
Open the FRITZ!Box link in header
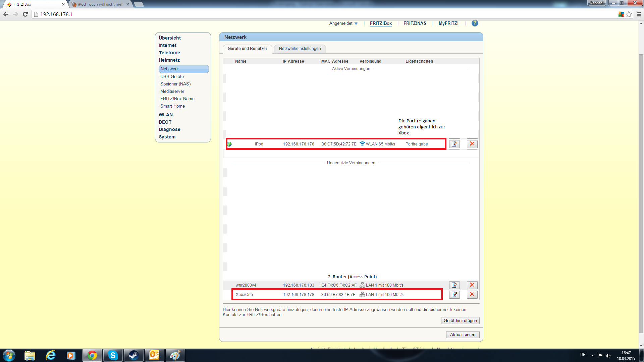[x=381, y=23]
